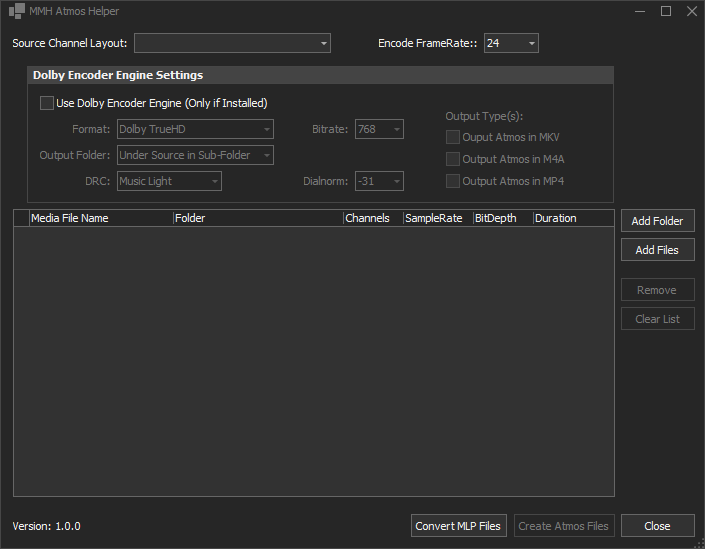Open the Bitrate 768 dropdown
The height and width of the screenshot is (549, 705).
pos(379,129)
